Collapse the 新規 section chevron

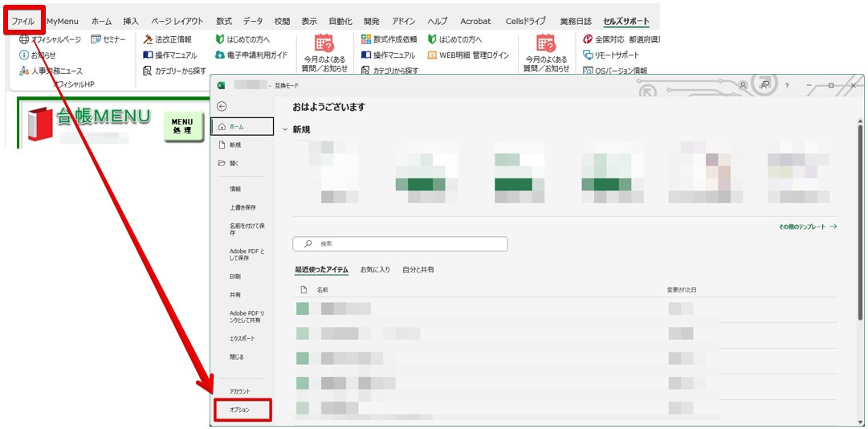285,129
